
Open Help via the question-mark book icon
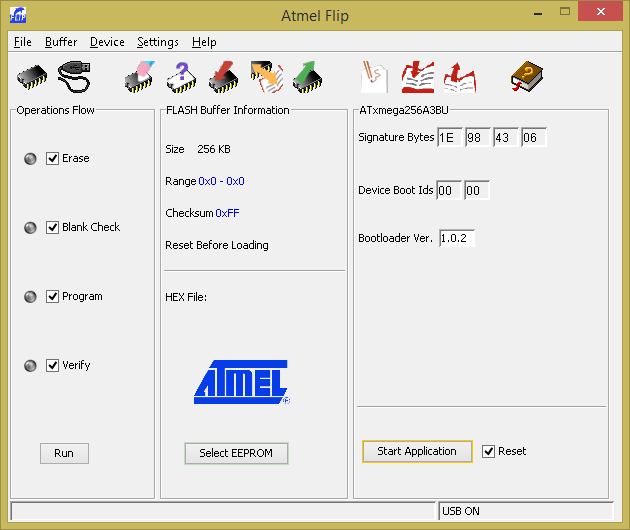[526, 76]
